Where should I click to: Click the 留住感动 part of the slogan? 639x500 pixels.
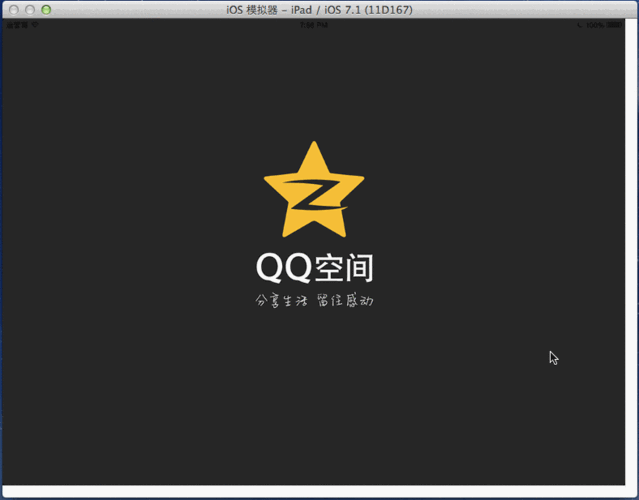click(x=345, y=301)
